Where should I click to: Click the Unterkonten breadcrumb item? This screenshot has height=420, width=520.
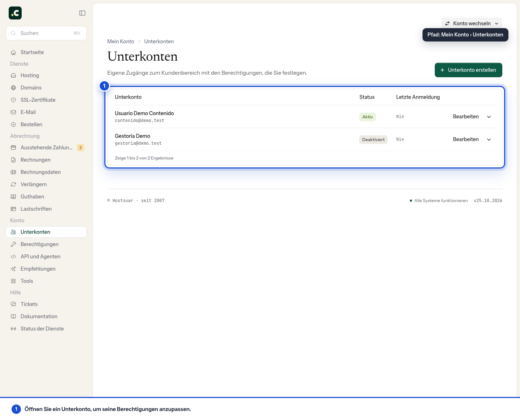tap(159, 41)
